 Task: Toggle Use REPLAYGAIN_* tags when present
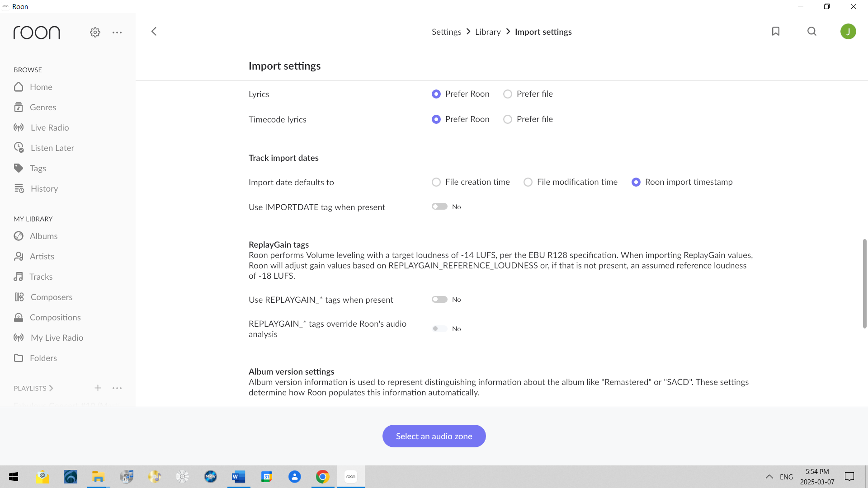pos(439,300)
